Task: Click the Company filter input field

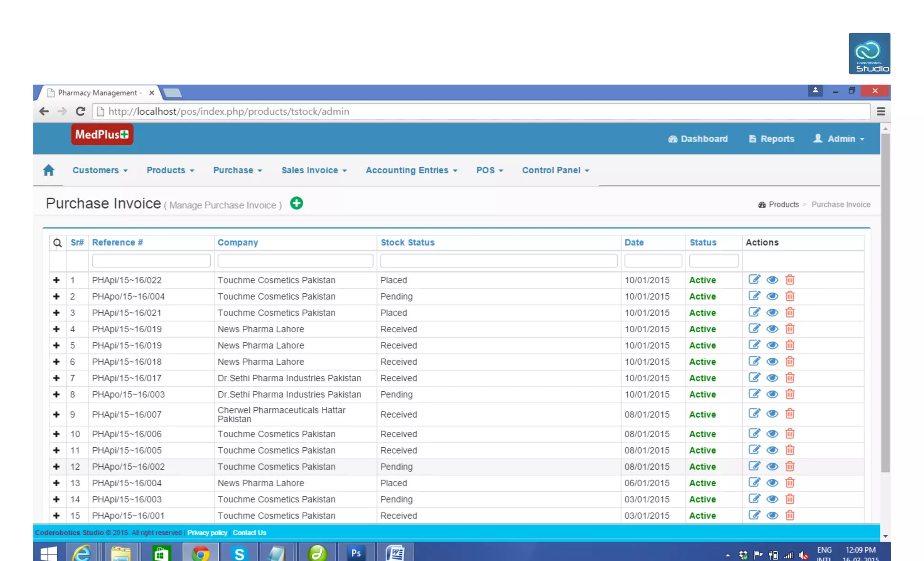Action: pos(295,261)
